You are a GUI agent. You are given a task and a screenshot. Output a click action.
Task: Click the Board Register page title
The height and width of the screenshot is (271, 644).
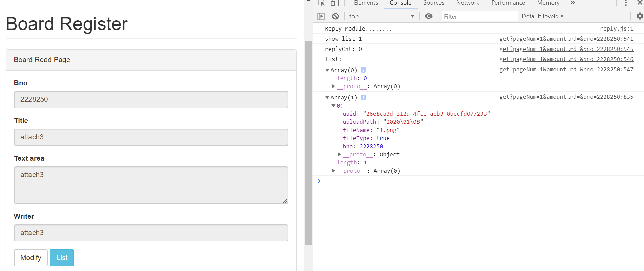click(x=67, y=24)
